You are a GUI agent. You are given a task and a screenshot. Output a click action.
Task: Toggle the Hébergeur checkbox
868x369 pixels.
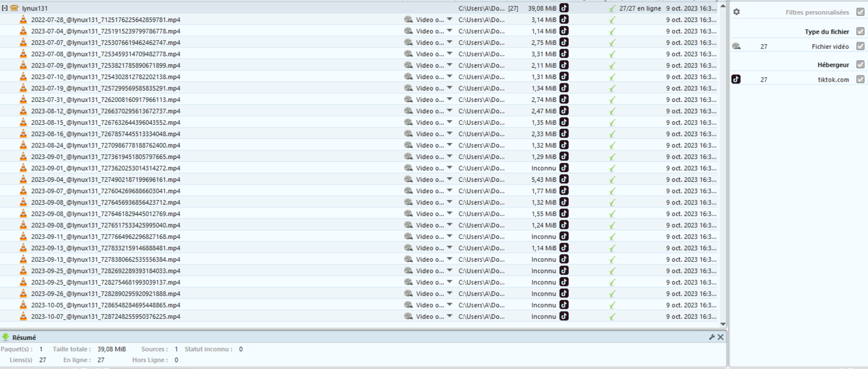coord(861,64)
